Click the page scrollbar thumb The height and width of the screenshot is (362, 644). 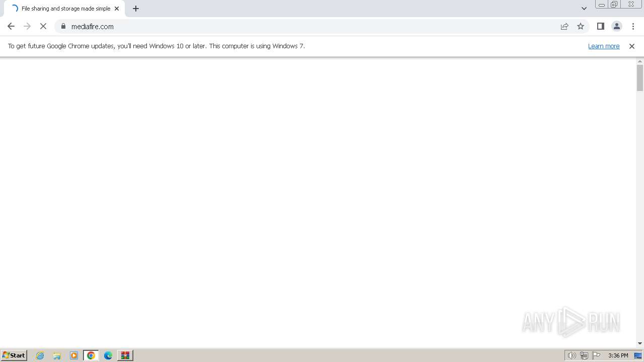coord(640,77)
